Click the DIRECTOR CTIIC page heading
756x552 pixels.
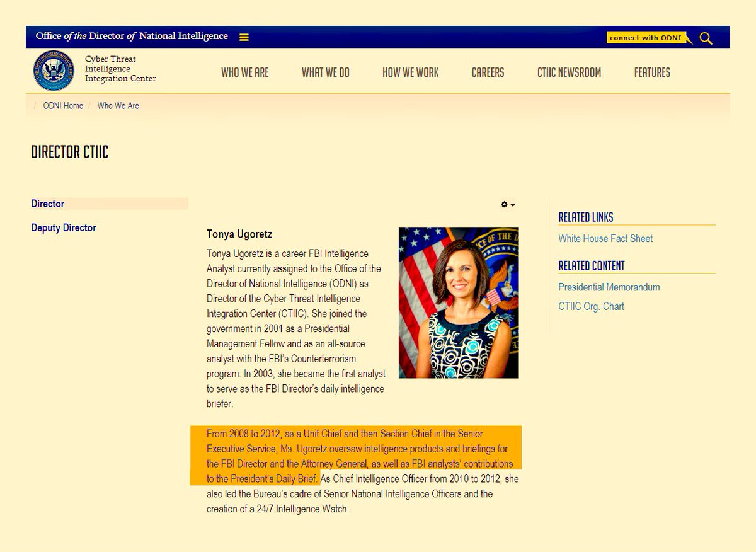[x=70, y=152]
